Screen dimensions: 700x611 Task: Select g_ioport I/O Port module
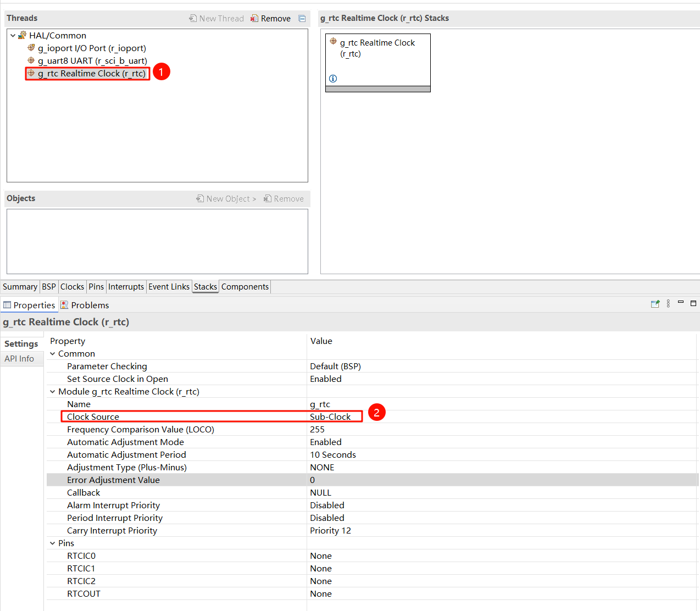(x=91, y=48)
